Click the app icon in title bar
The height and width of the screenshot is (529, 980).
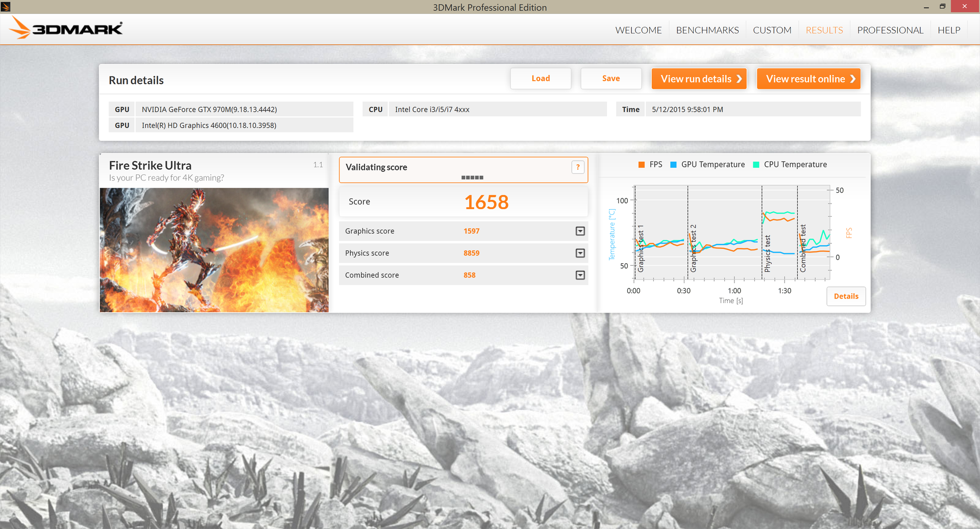(6, 7)
